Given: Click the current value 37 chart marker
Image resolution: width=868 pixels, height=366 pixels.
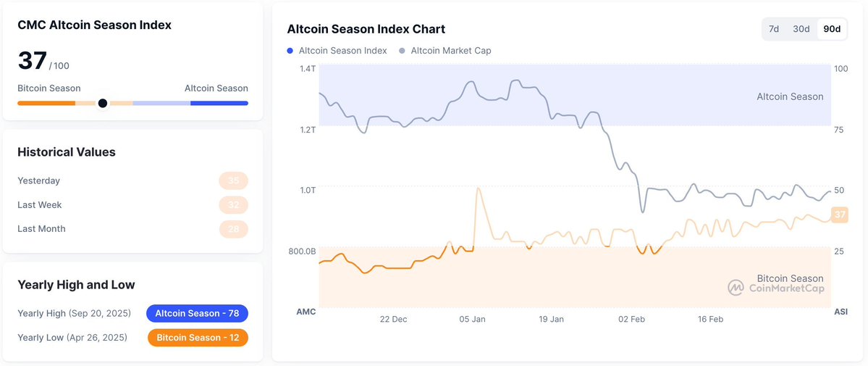Looking at the screenshot, I should 840,215.
